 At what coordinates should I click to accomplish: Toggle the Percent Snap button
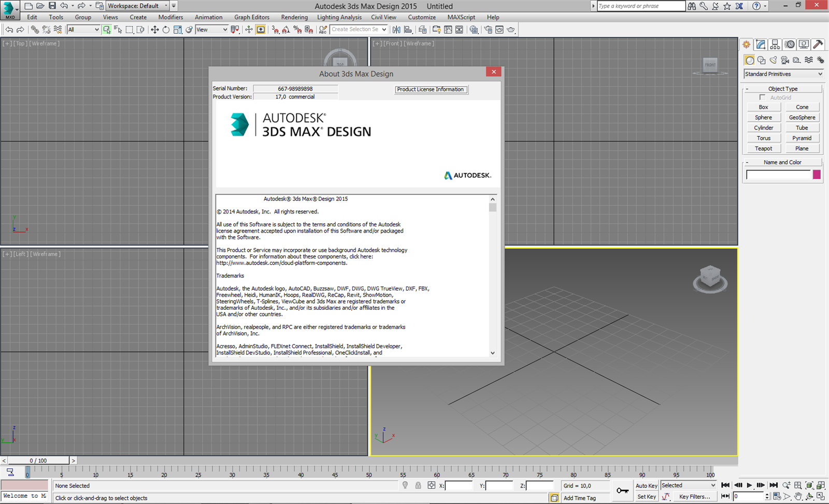pos(297,30)
